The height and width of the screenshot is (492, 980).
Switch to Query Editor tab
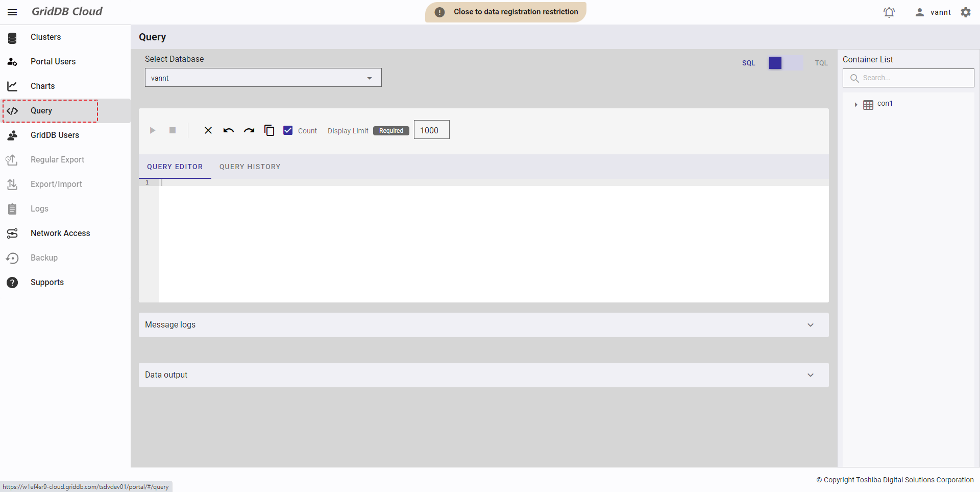coord(175,167)
